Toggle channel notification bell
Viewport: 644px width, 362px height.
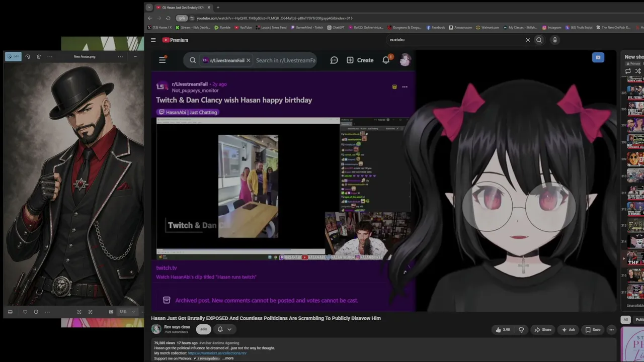tap(220, 329)
